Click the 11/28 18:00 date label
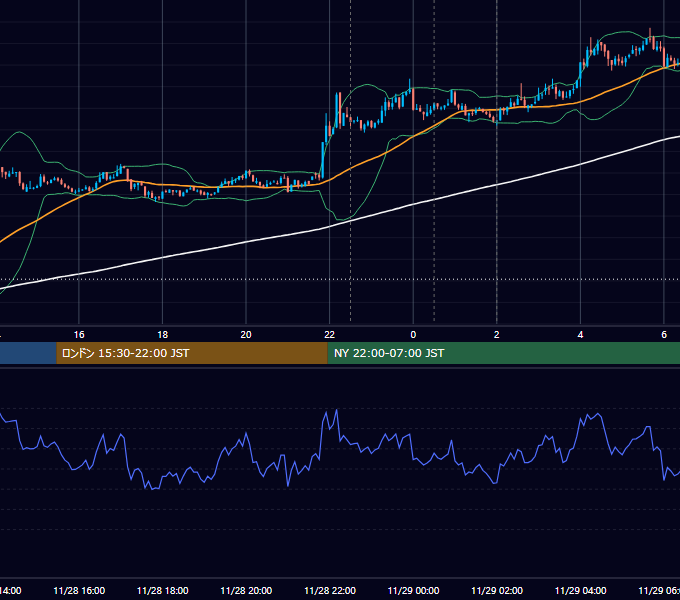680x600 pixels. (x=163, y=591)
